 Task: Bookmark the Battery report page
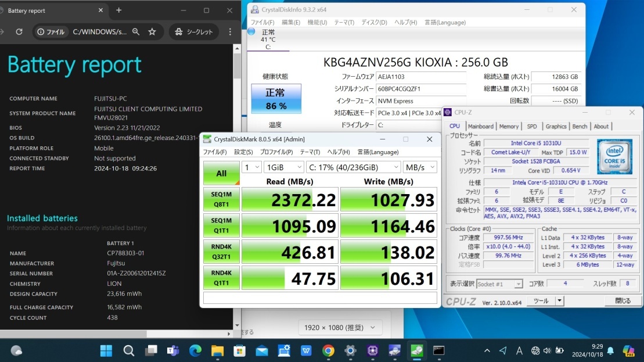coord(152,31)
